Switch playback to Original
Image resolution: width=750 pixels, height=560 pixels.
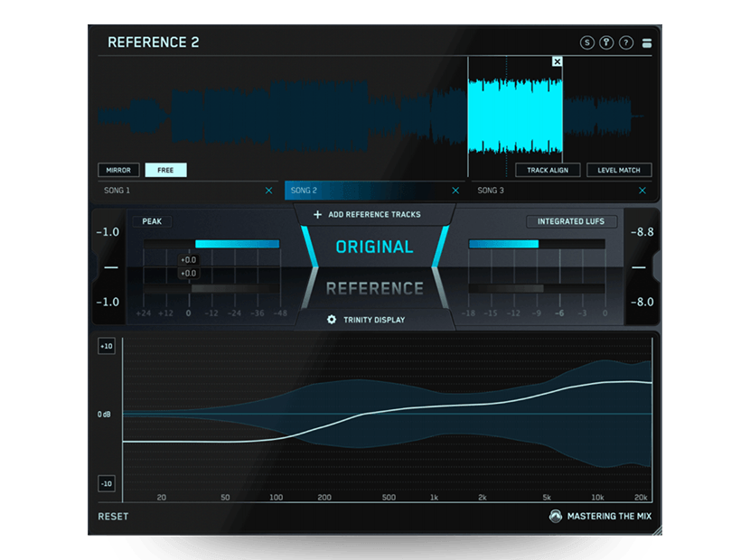pyautogui.click(x=374, y=247)
